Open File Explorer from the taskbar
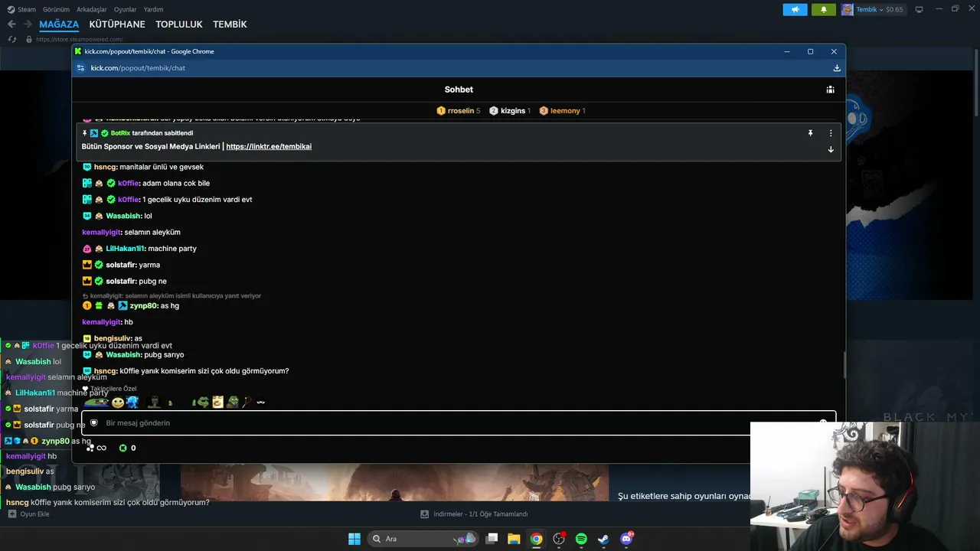The height and width of the screenshot is (551, 980). pos(514,539)
